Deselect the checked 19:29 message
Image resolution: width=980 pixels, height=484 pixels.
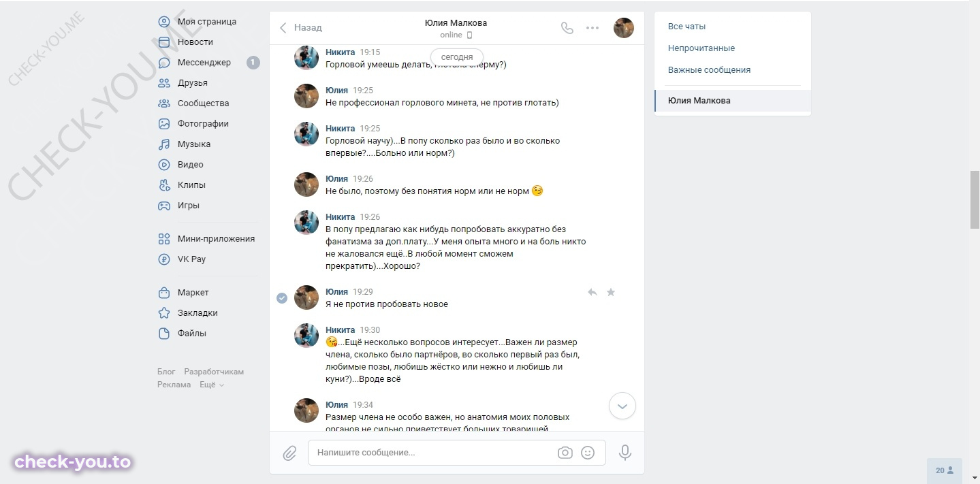click(x=282, y=298)
